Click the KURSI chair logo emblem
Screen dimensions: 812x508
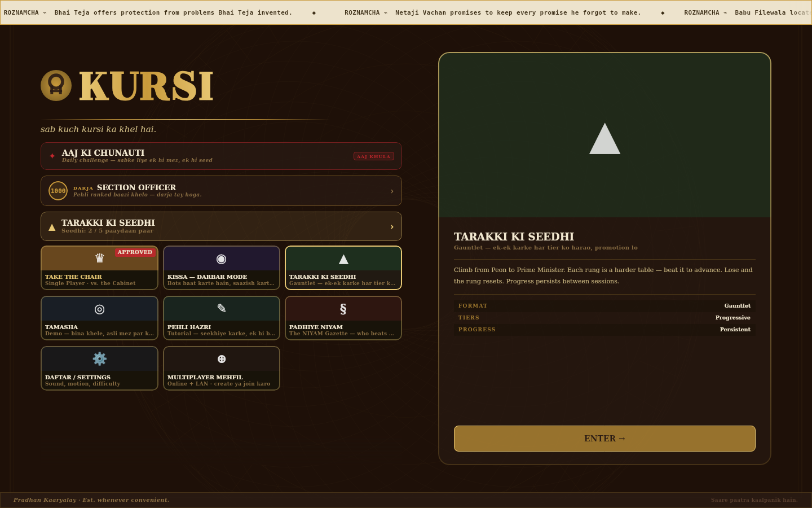56,85
